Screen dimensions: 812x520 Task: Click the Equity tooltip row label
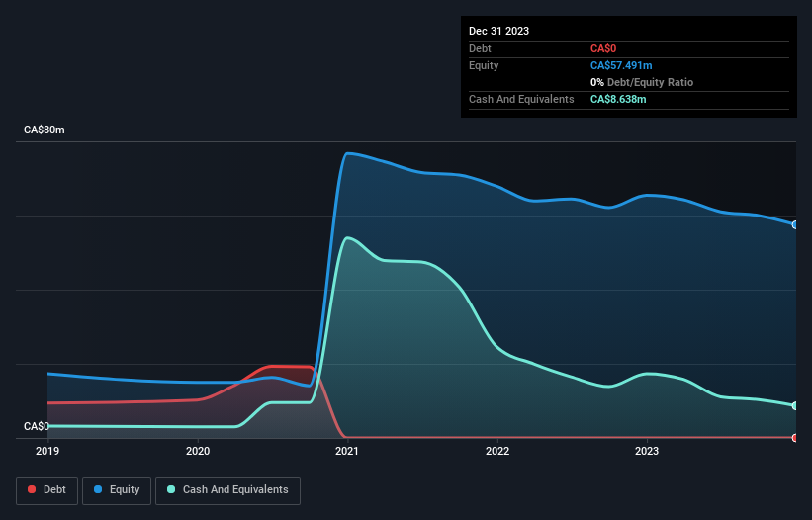click(484, 65)
